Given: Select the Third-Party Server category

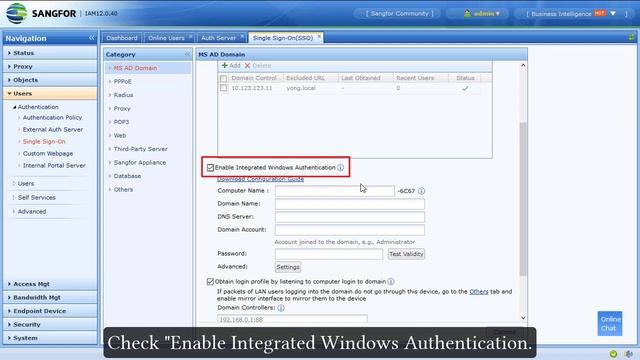Looking at the screenshot, I should (140, 149).
